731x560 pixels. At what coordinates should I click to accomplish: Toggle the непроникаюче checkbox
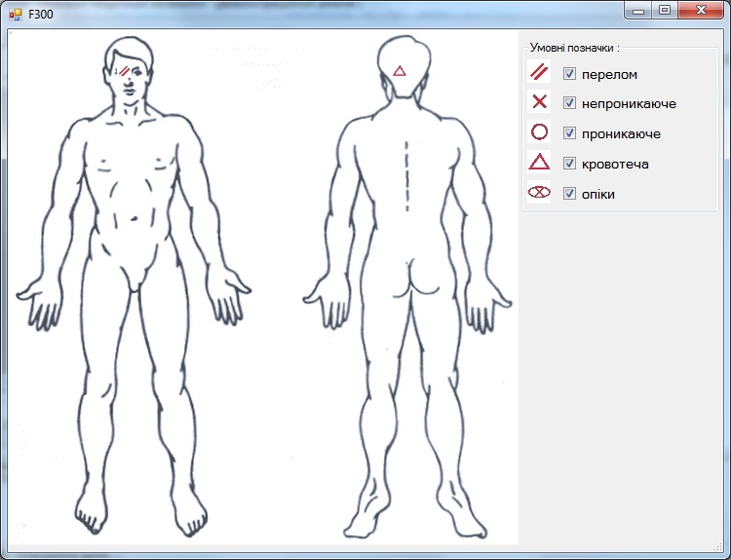570,103
